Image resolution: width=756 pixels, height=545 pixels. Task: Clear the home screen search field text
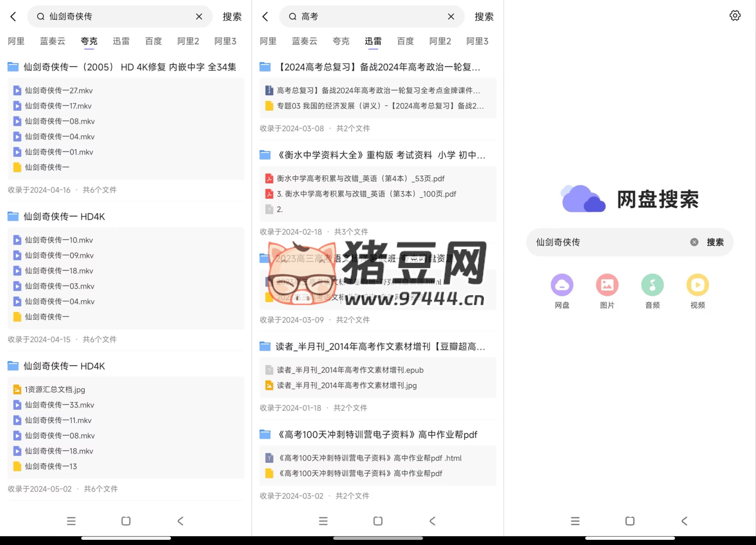694,242
